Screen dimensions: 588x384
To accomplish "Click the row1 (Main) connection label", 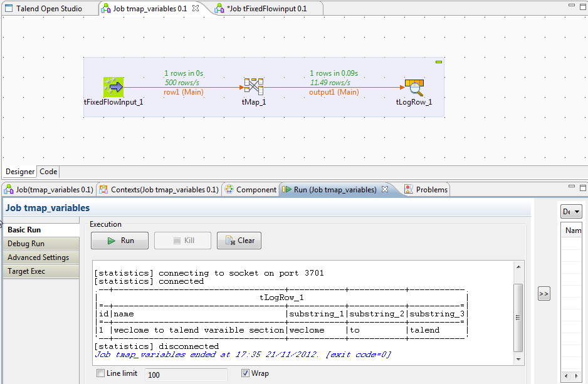I will click(184, 92).
